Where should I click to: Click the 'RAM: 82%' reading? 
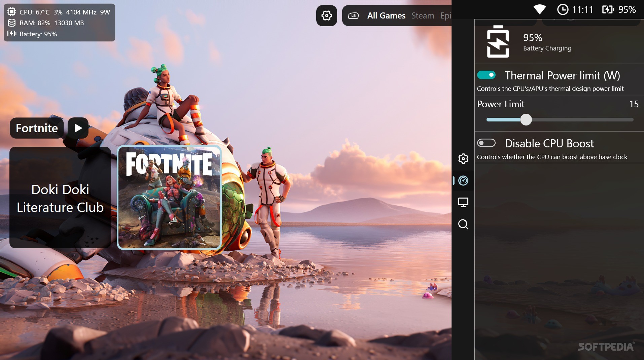(x=35, y=23)
